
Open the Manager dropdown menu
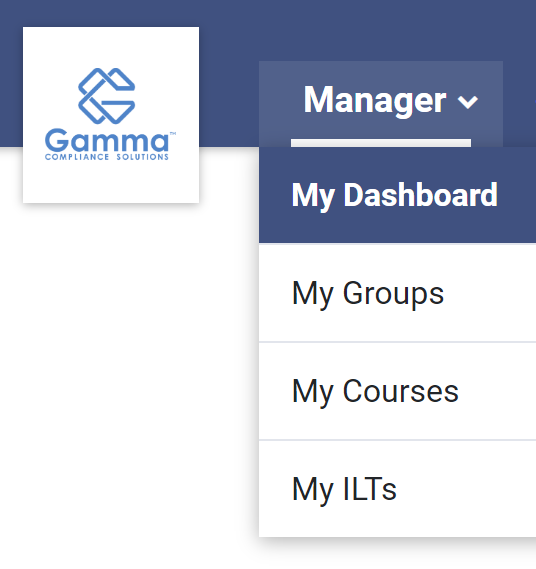(381, 104)
